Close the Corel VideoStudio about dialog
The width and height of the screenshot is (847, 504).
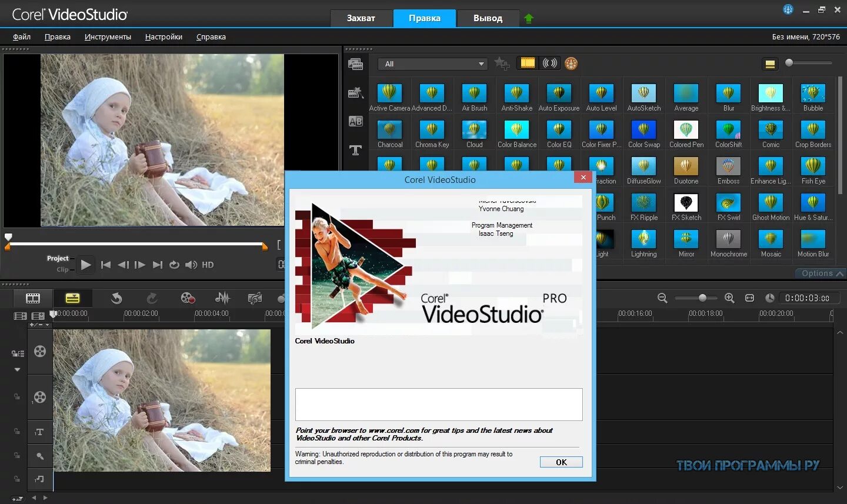point(583,177)
